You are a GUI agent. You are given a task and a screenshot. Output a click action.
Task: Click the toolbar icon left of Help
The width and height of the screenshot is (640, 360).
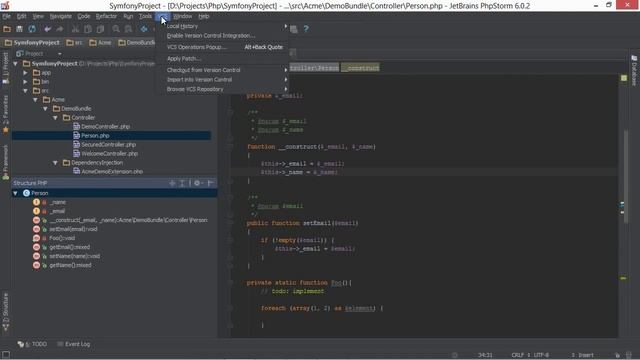pos(293,29)
